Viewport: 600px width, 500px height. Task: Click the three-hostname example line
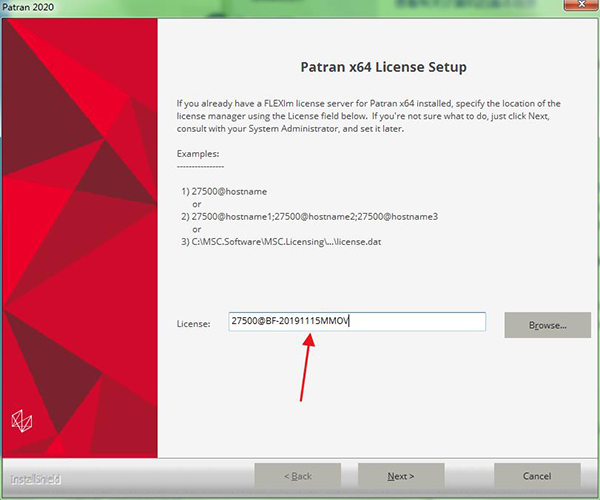click(310, 217)
